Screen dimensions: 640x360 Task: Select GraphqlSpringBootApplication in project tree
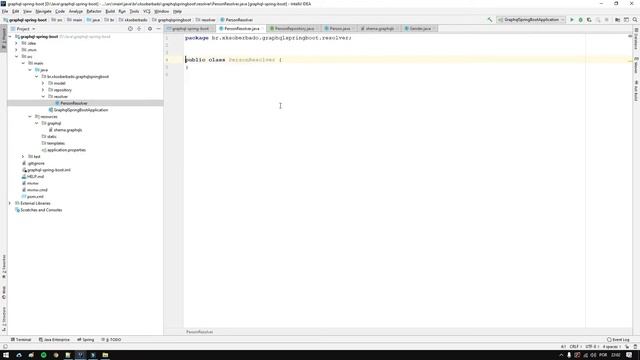pyautogui.click(x=81, y=110)
